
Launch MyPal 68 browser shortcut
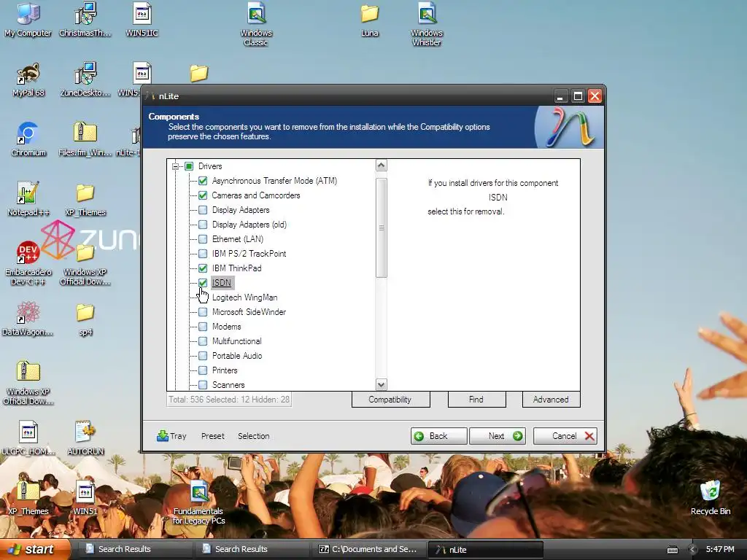click(x=28, y=79)
